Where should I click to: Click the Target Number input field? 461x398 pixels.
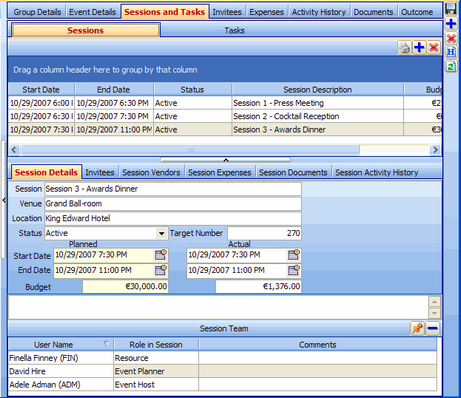(x=264, y=233)
